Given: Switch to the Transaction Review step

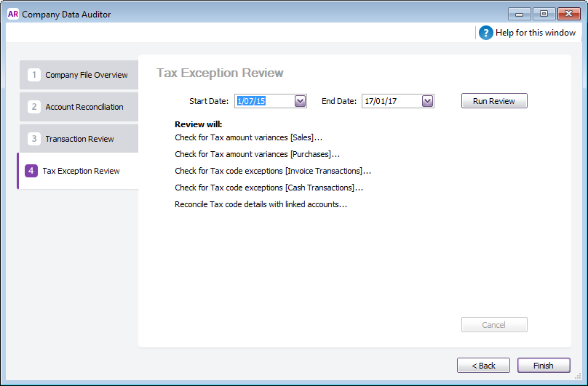Looking at the screenshot, I should point(79,139).
